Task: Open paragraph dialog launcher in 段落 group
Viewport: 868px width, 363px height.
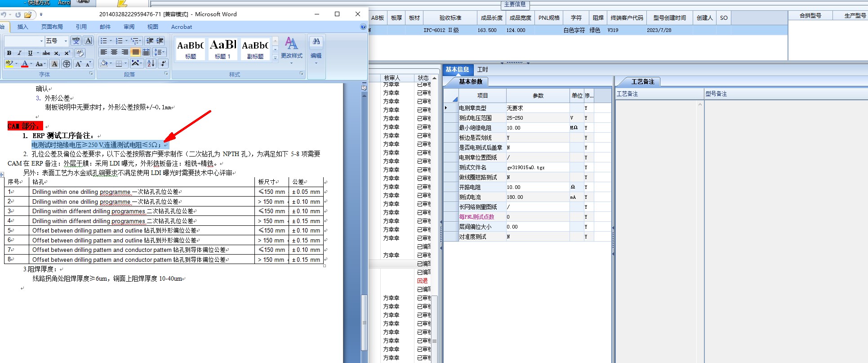Action: (166, 74)
